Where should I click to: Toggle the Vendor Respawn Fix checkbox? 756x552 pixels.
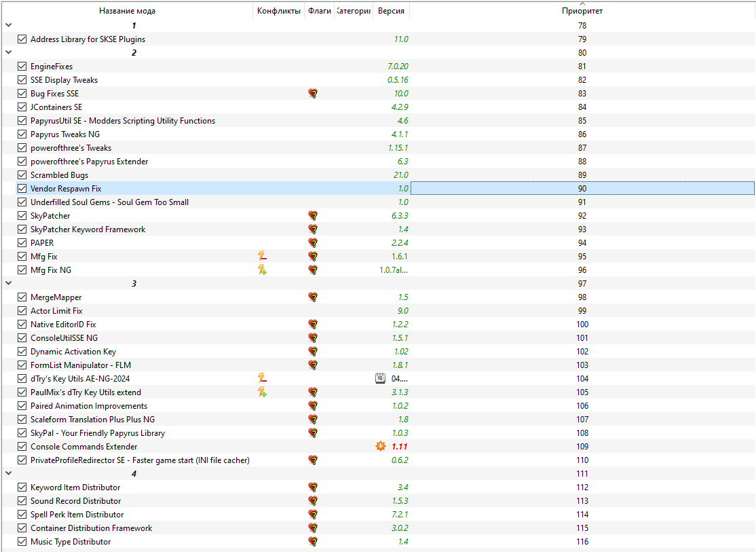[22, 188]
